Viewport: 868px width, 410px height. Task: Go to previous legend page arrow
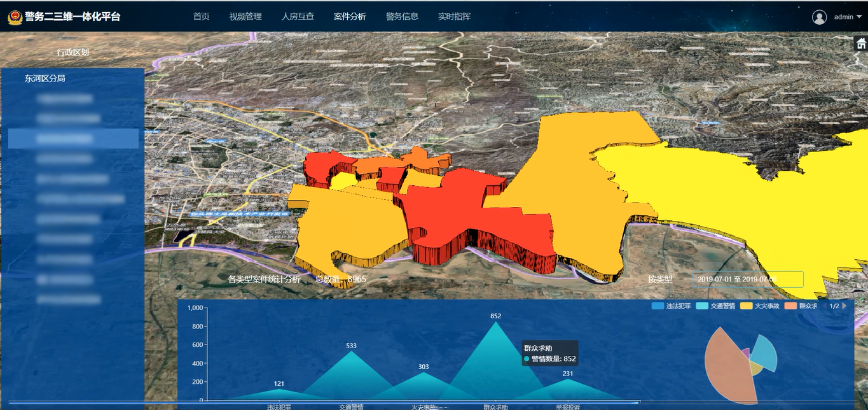pyautogui.click(x=824, y=306)
